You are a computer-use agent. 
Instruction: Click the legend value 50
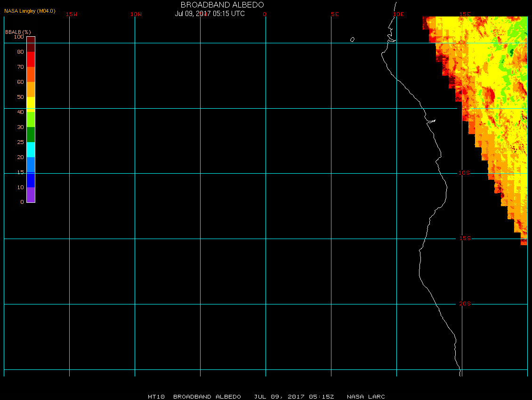[x=21, y=96]
